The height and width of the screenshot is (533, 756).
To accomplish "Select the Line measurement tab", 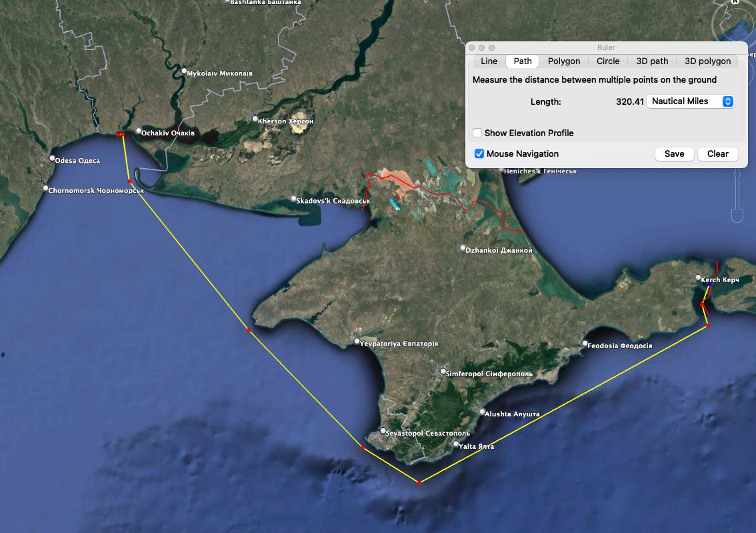I will (489, 61).
